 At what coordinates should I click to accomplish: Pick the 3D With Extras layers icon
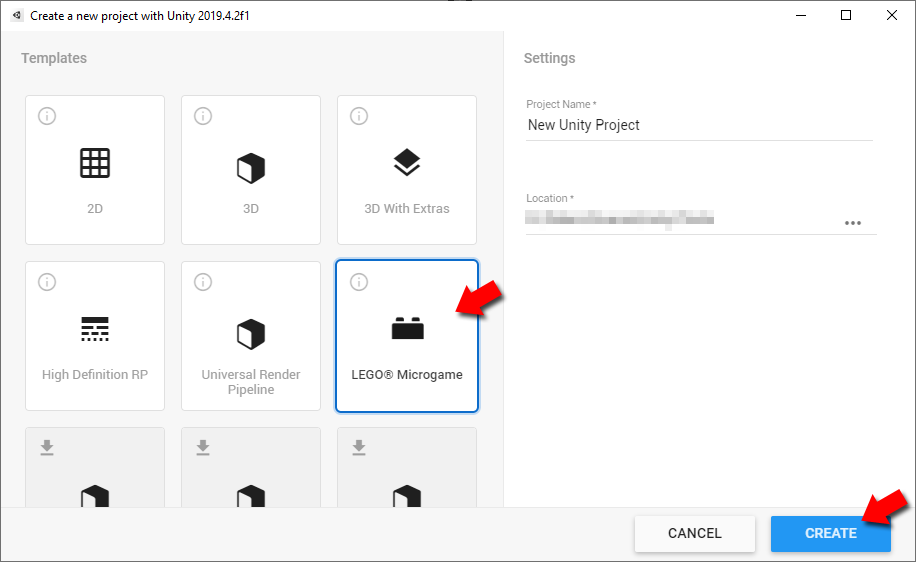point(407,163)
